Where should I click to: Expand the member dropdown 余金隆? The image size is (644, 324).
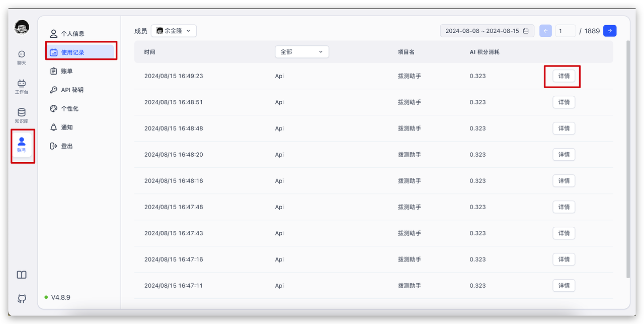tap(174, 31)
